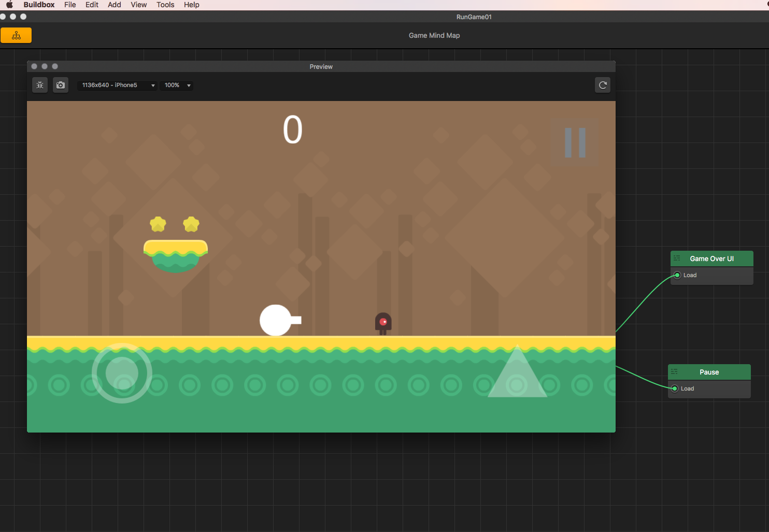This screenshot has height=532, width=769.
Task: Open the File menu
Action: pyautogui.click(x=70, y=5)
